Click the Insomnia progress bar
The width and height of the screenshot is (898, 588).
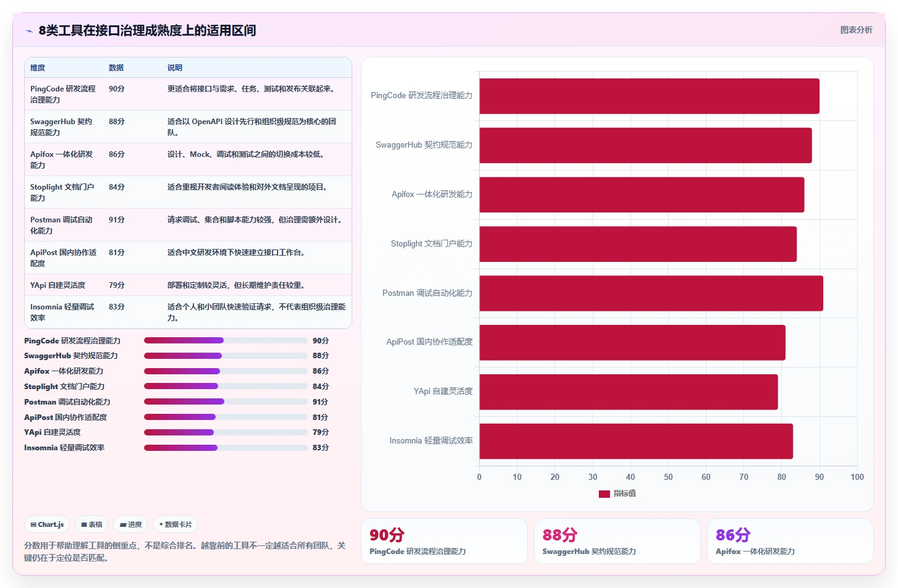point(226,448)
